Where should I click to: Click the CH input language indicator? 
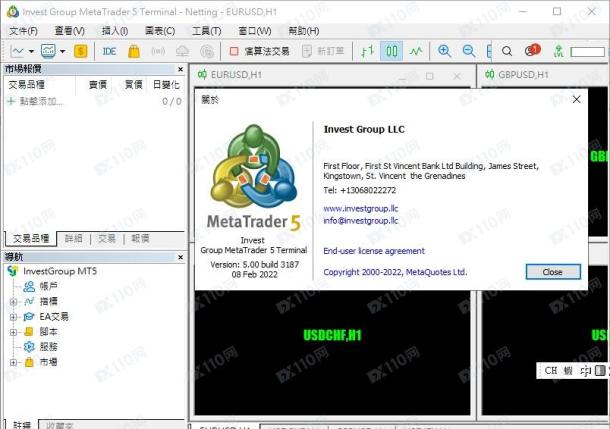(x=550, y=370)
